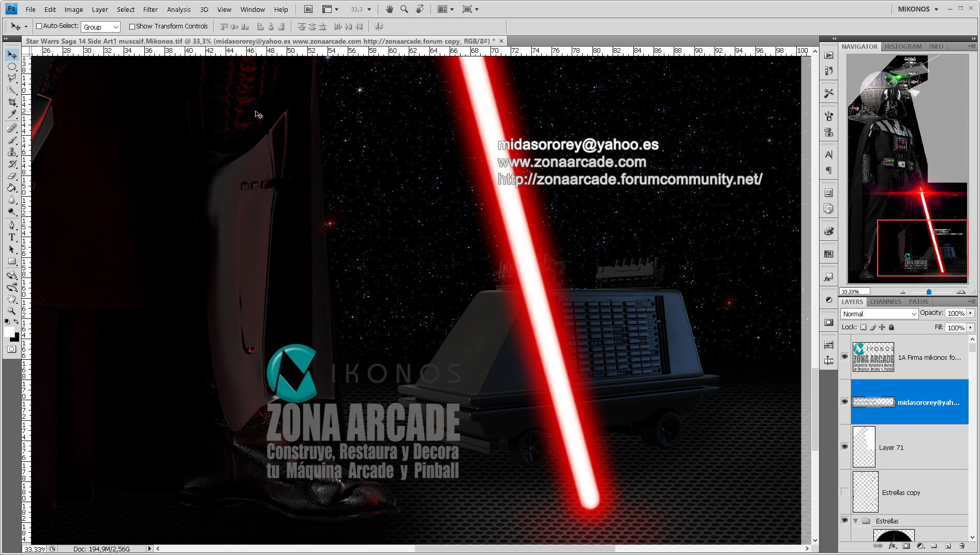This screenshot has width=980, height=555.
Task: Select the Path Selection tool
Action: (x=12, y=249)
